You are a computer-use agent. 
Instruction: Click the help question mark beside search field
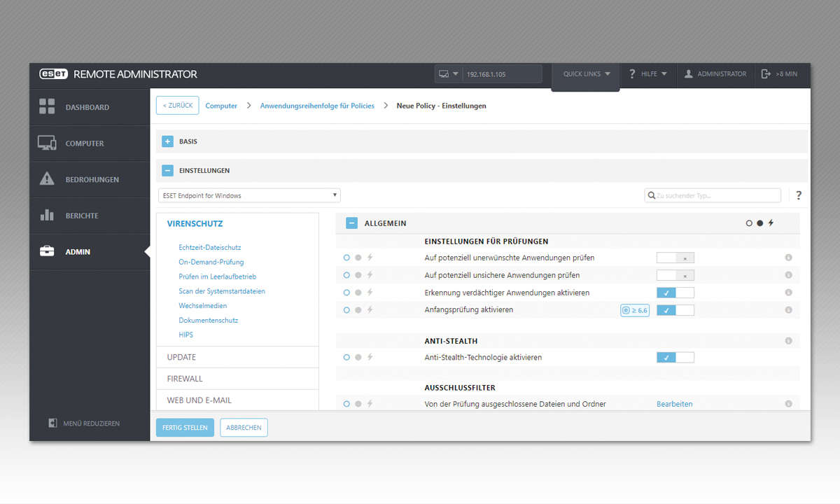coord(798,196)
